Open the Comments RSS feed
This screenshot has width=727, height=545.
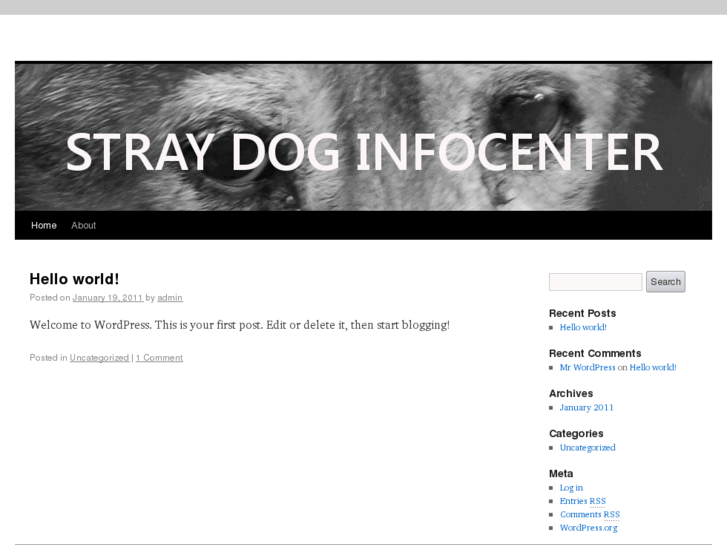click(x=590, y=514)
